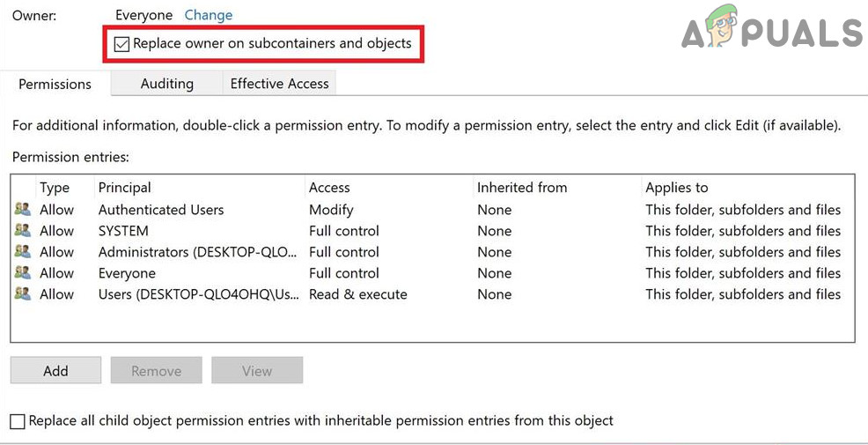Image resolution: width=868 pixels, height=445 pixels.
Task: Open the Effective Access tab
Action: point(279,84)
